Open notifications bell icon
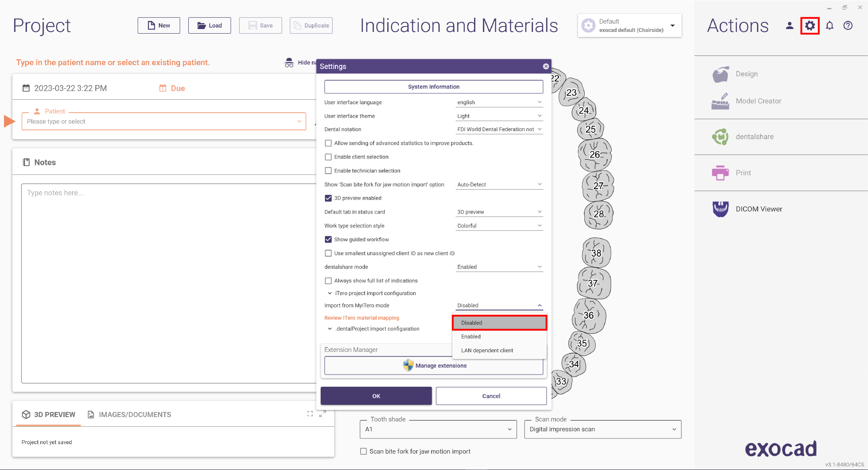The width and height of the screenshot is (868, 470). [829, 26]
